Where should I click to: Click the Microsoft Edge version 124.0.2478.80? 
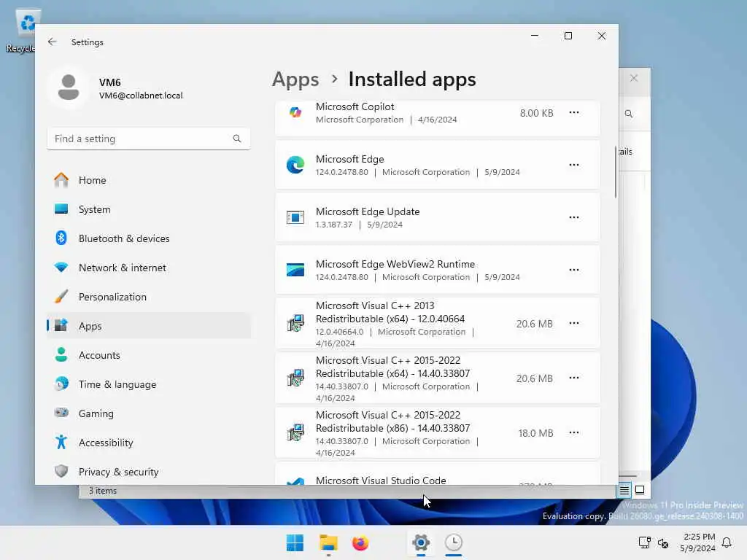coord(342,172)
